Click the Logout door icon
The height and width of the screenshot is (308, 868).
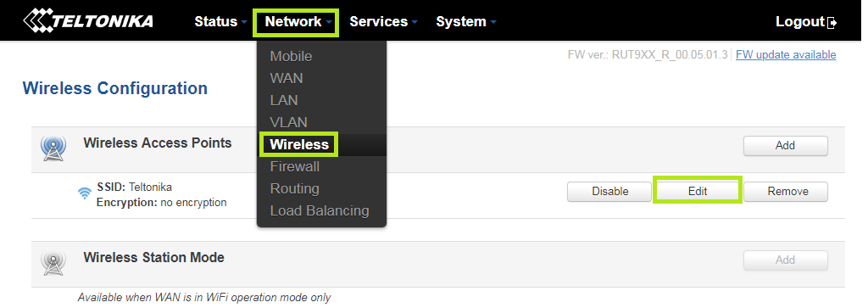tap(832, 23)
